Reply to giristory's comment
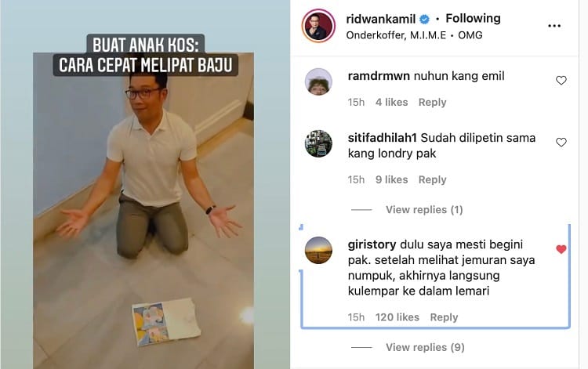This screenshot has width=588, height=369. pos(444,317)
